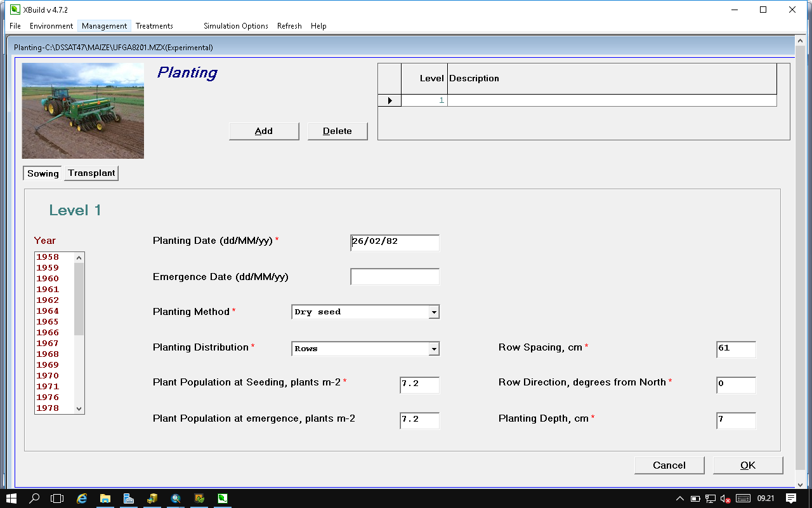Select the Level 1 row marker arrow
The width and height of the screenshot is (812, 508).
pyautogui.click(x=390, y=100)
